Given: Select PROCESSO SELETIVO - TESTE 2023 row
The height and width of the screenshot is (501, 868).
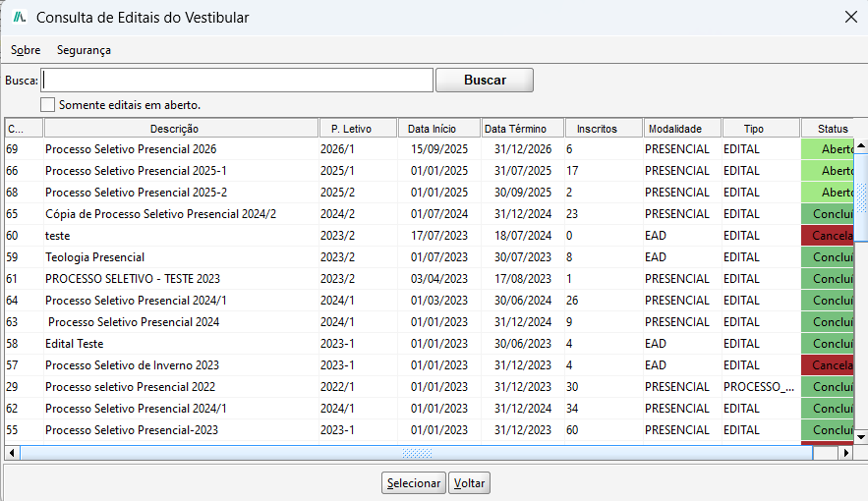Looking at the screenshot, I should coord(429,279).
